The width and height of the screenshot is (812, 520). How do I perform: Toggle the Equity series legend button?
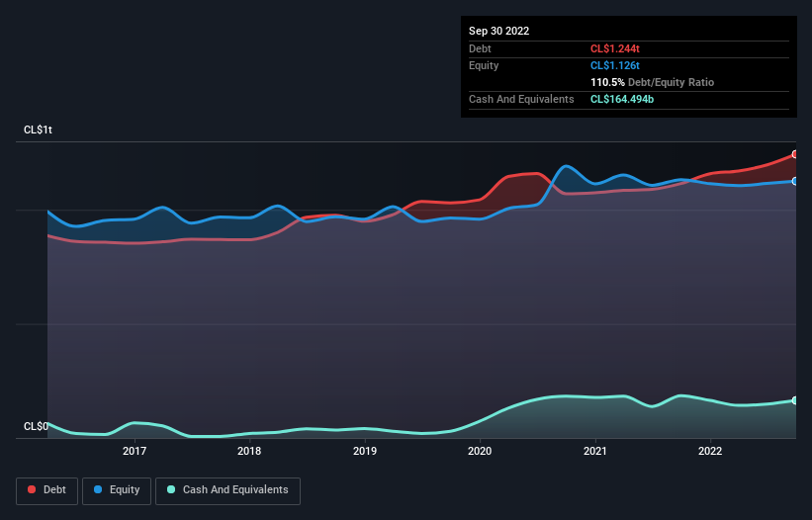(x=117, y=490)
